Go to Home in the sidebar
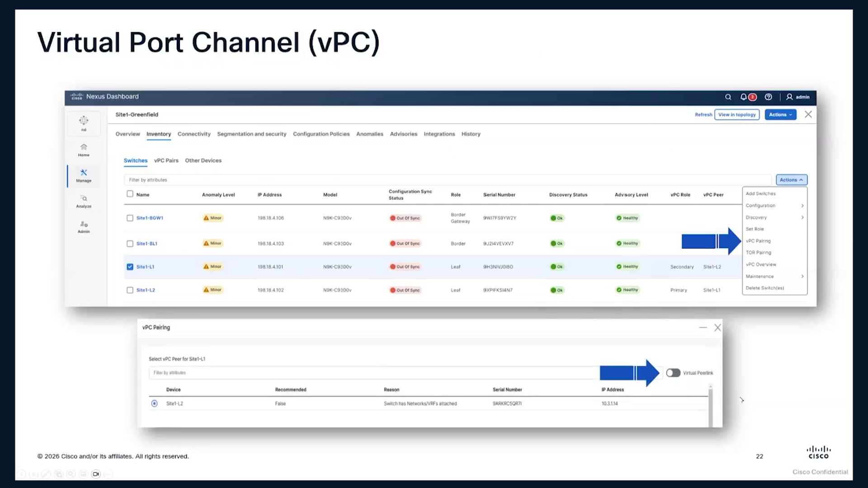The width and height of the screenshot is (868, 488). tap(84, 150)
